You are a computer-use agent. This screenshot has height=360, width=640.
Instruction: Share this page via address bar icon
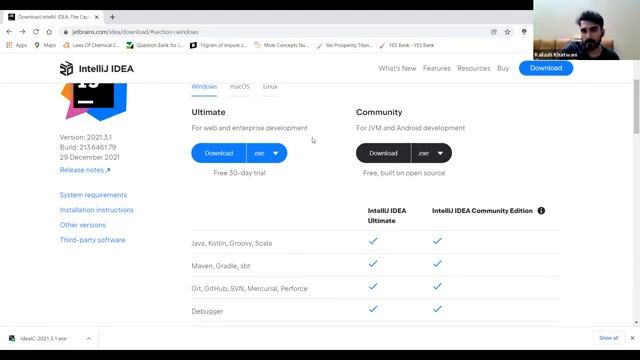pos(494,32)
